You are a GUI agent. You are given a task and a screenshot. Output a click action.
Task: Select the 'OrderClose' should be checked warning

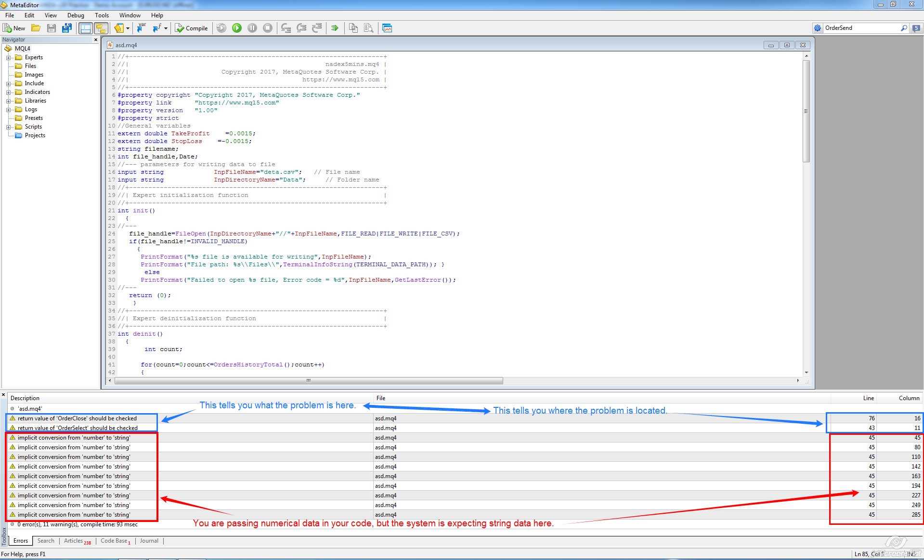point(465,418)
